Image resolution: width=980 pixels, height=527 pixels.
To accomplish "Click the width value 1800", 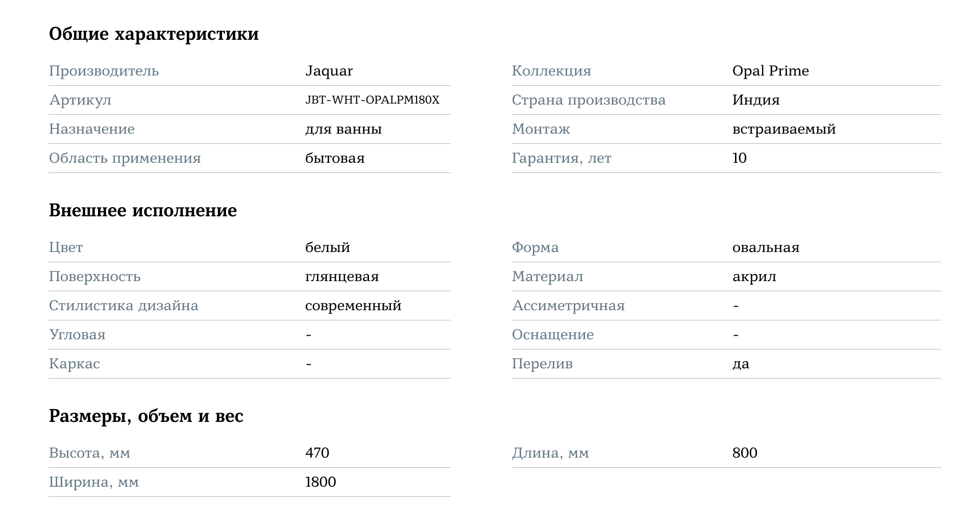I will [320, 482].
